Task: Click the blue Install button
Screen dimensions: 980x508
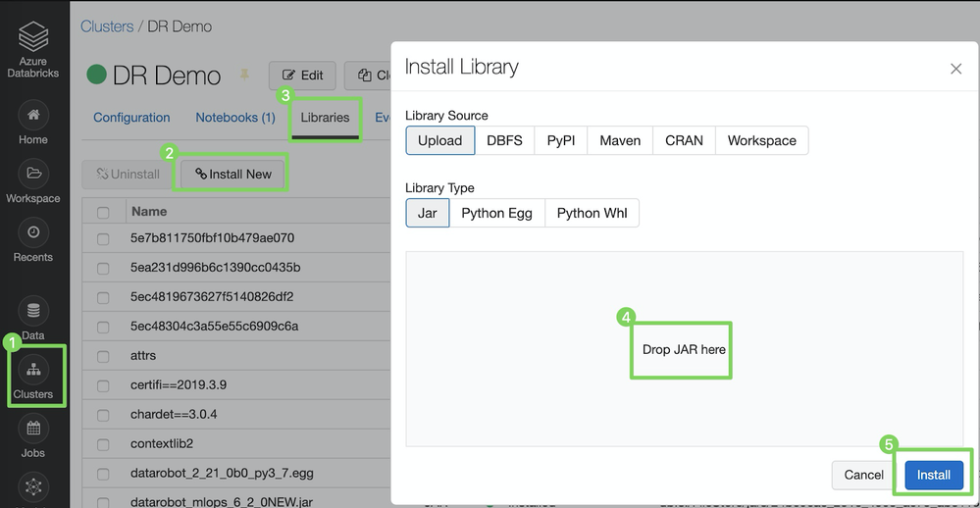Action: [934, 475]
